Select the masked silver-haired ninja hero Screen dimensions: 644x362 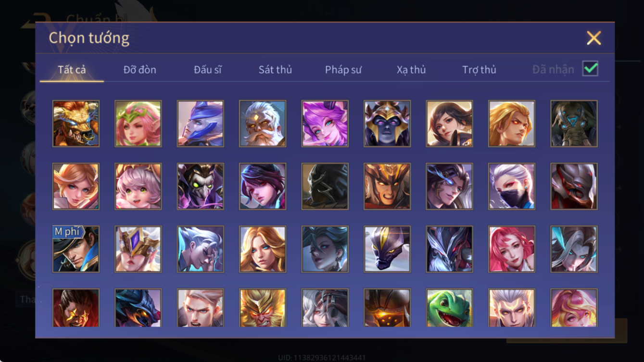tap(511, 187)
